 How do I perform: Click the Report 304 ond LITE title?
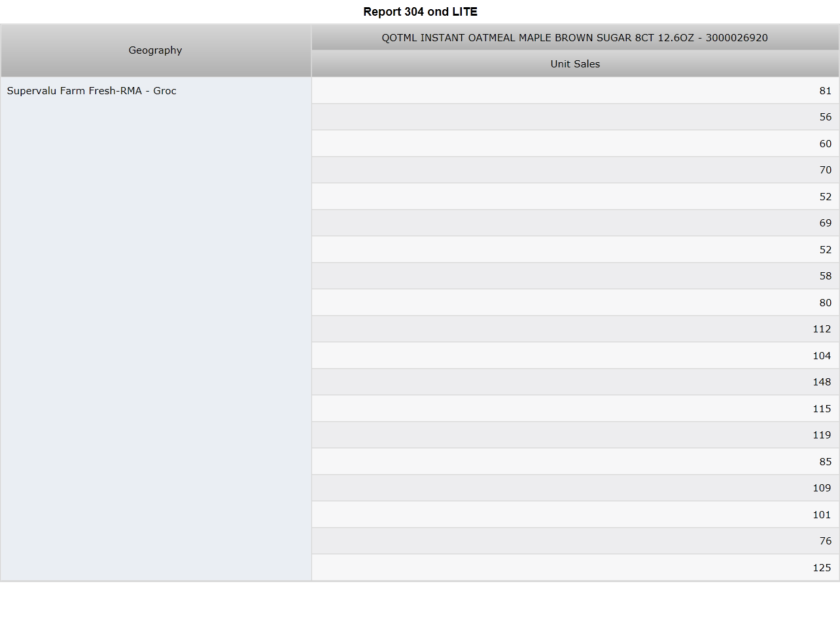(420, 12)
